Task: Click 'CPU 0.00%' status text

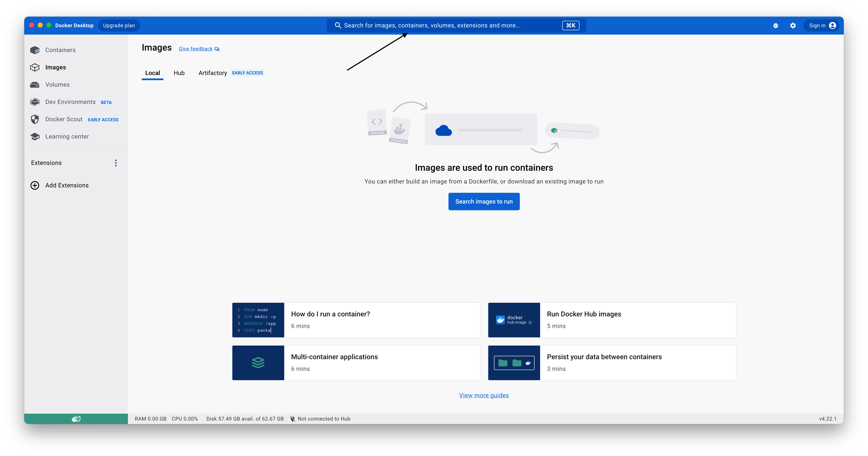Action: pos(185,419)
